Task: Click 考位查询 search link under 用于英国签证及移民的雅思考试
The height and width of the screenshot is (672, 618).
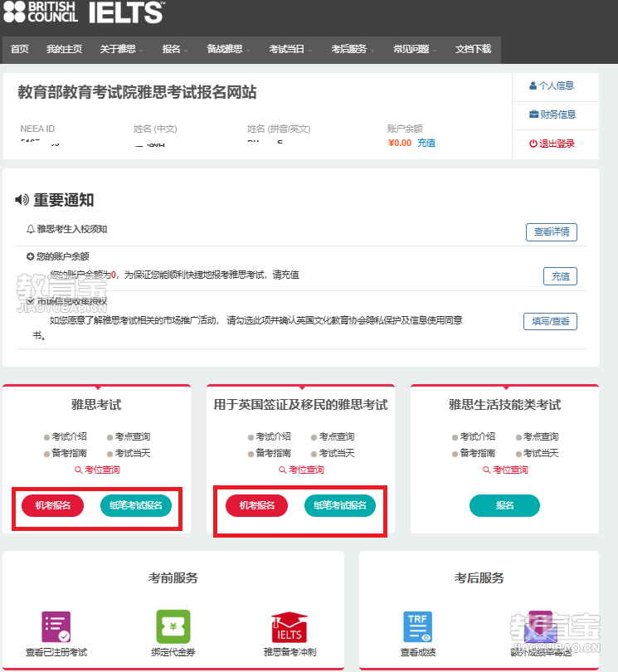Action: coord(301,470)
